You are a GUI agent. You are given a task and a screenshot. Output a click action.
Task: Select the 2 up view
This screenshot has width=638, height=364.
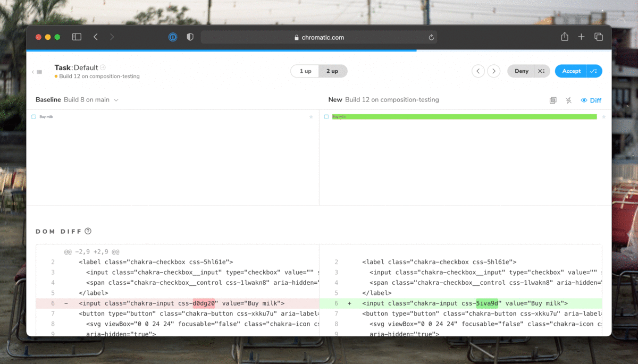click(x=332, y=71)
